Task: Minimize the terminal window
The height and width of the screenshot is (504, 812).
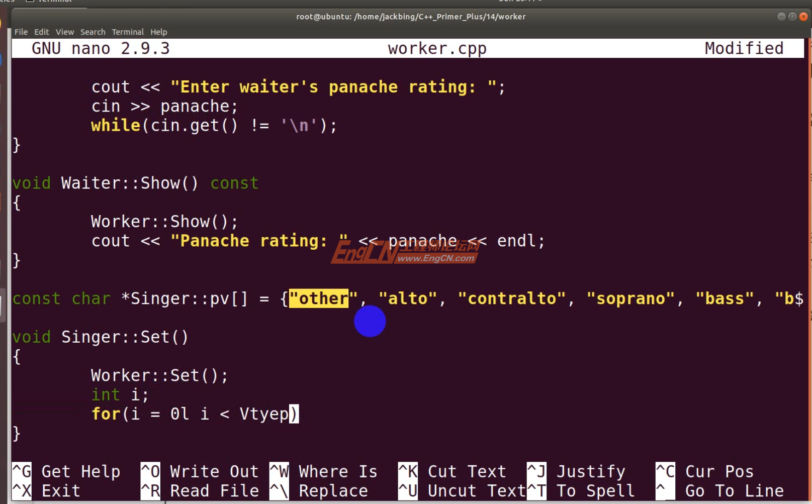Action: point(780,16)
